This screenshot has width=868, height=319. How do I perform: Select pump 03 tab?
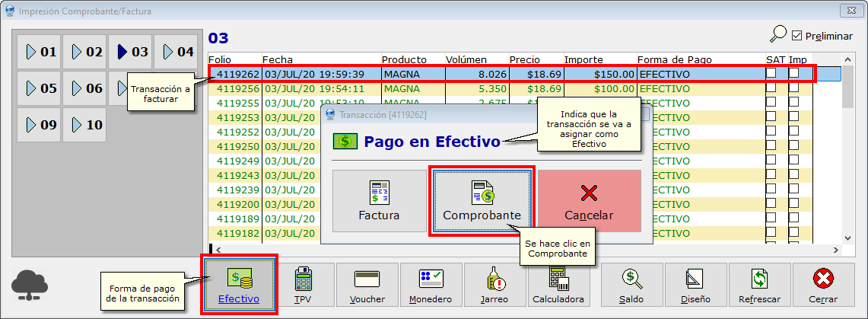tap(130, 53)
